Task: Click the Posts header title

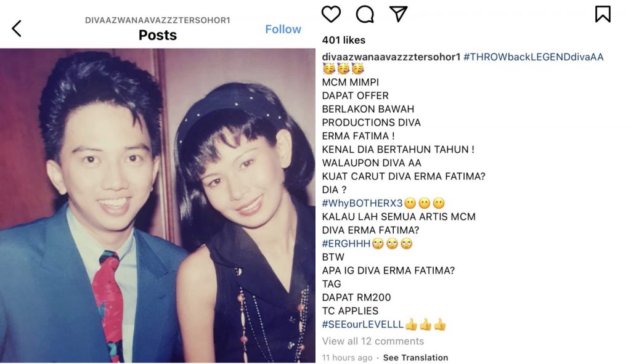Action: [158, 35]
